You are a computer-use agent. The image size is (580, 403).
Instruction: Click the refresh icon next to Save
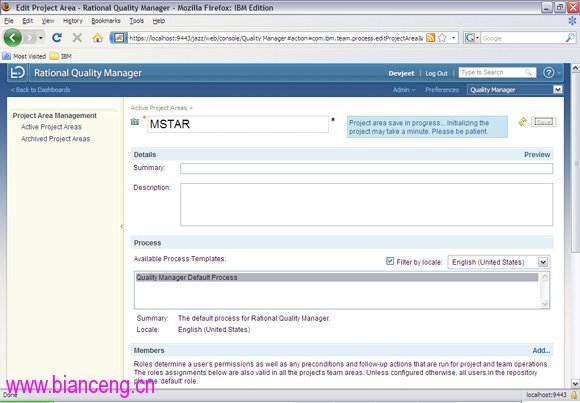click(522, 122)
